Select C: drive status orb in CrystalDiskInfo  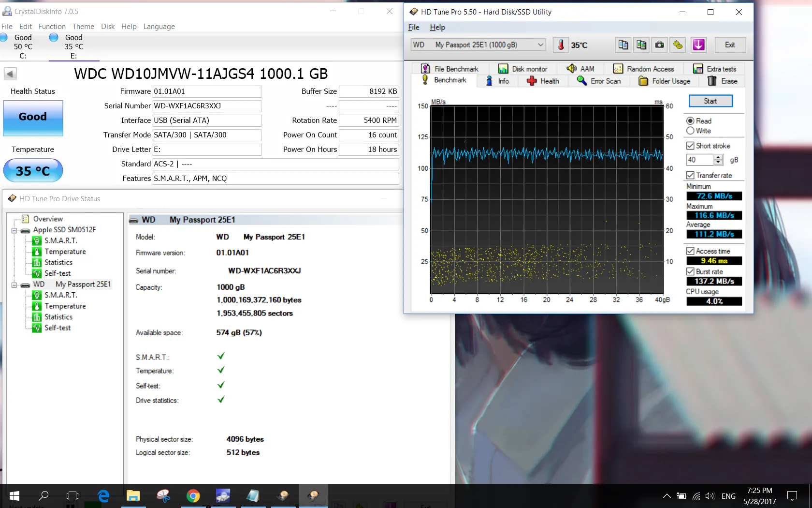click(4, 37)
